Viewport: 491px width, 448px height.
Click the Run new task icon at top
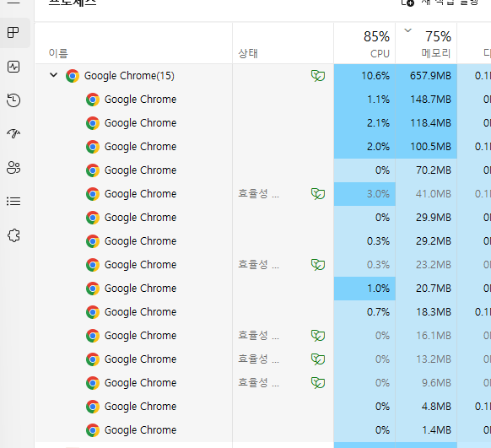[407, 3]
